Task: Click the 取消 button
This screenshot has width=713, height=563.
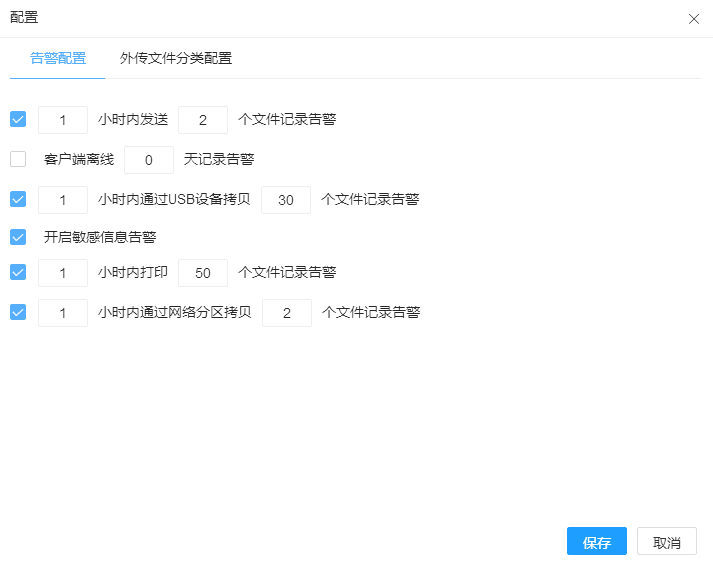Action: [x=666, y=542]
